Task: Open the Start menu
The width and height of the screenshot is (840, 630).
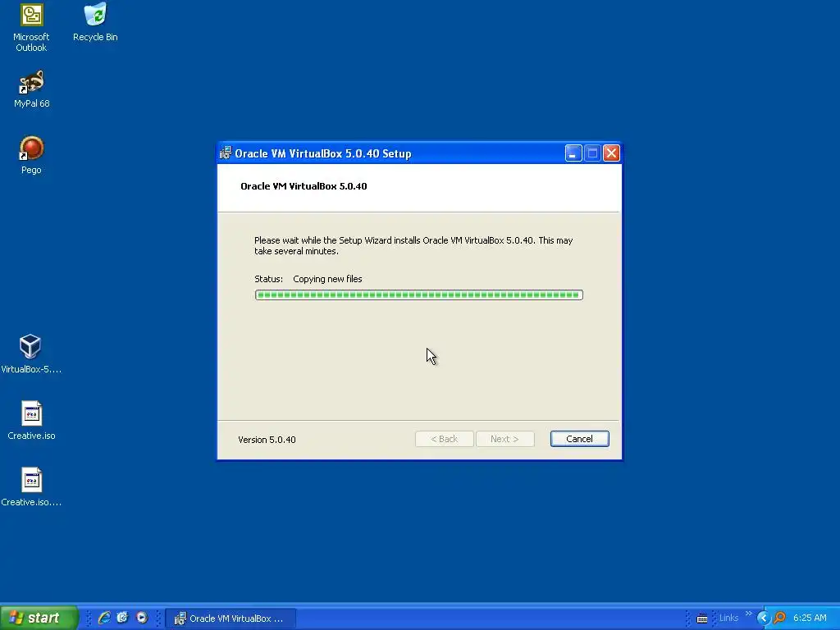Action: (x=39, y=618)
